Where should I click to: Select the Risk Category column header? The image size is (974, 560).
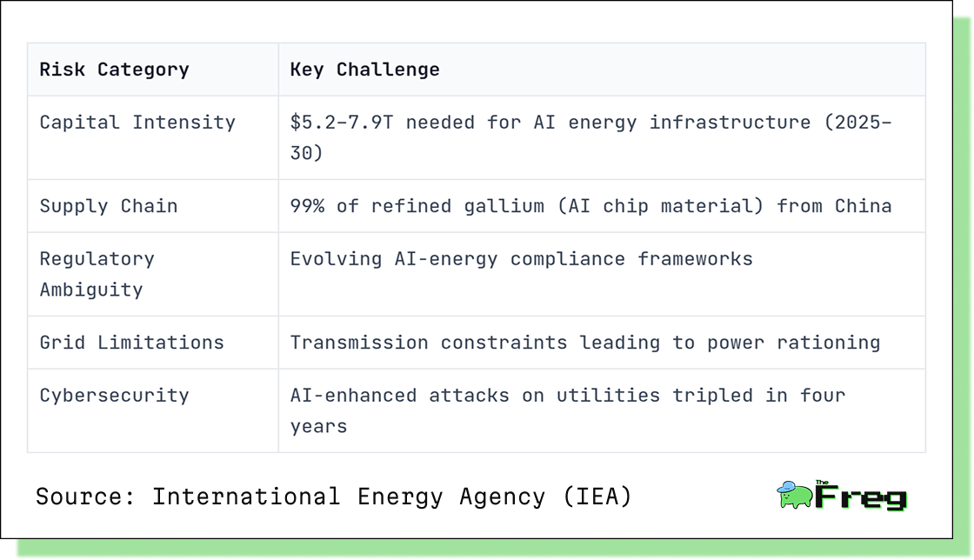[x=114, y=70]
